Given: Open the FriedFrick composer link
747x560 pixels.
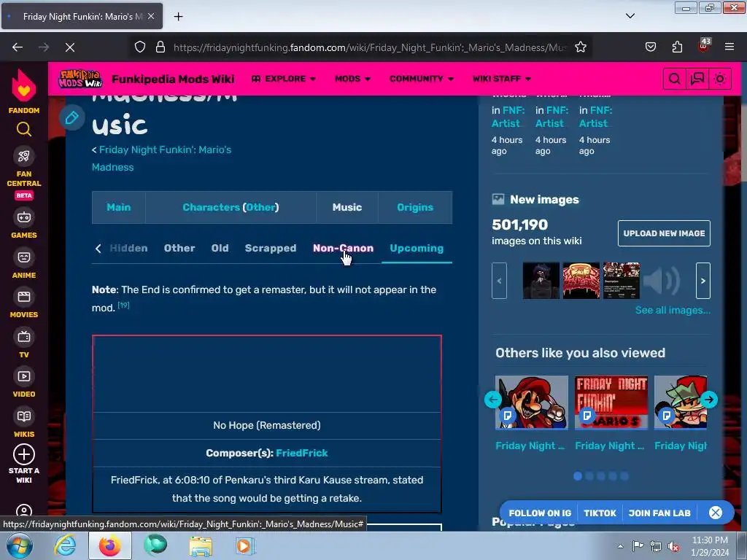Looking at the screenshot, I should (301, 453).
